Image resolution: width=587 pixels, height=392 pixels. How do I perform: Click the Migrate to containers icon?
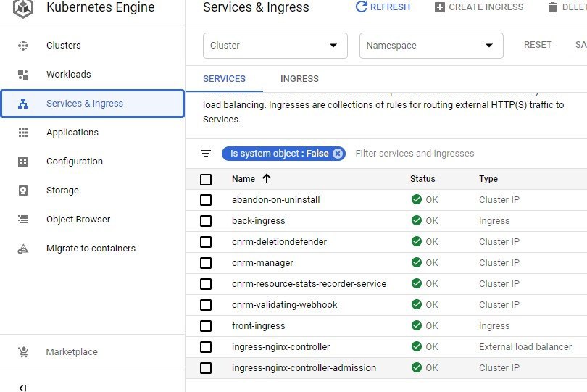[x=23, y=249]
